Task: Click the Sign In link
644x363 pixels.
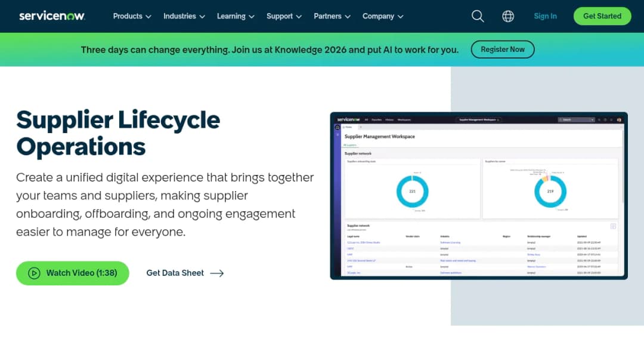Action: pos(545,17)
